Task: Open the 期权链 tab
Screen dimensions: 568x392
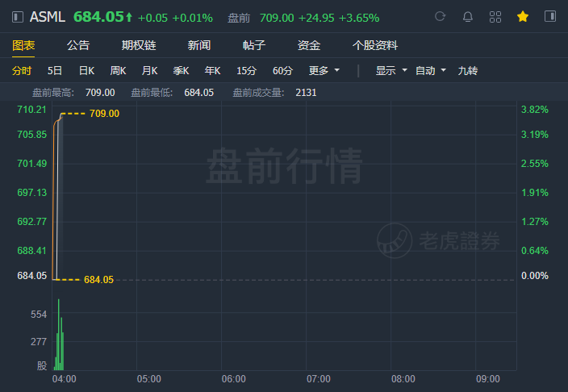Action: 139,45
